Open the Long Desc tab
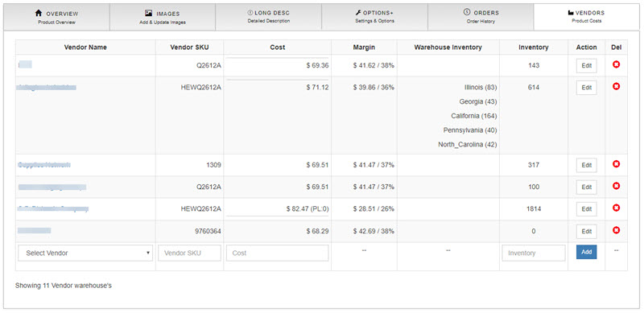 pos(269,17)
